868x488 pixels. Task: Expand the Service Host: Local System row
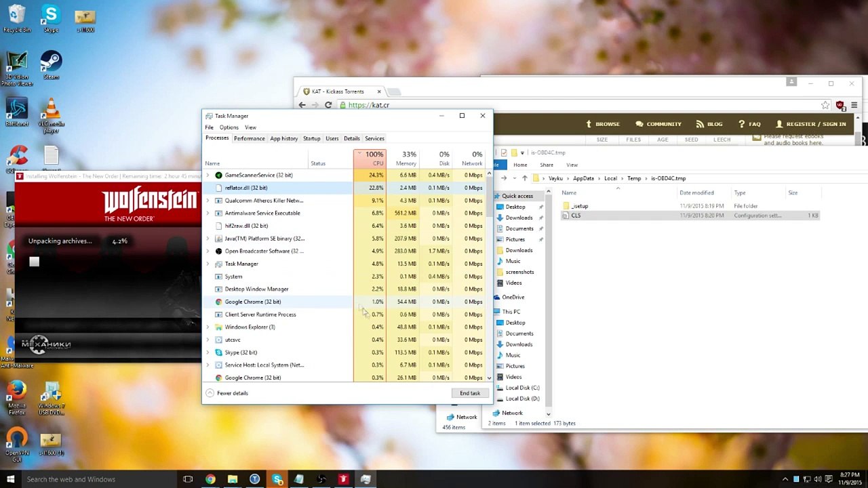(208, 365)
